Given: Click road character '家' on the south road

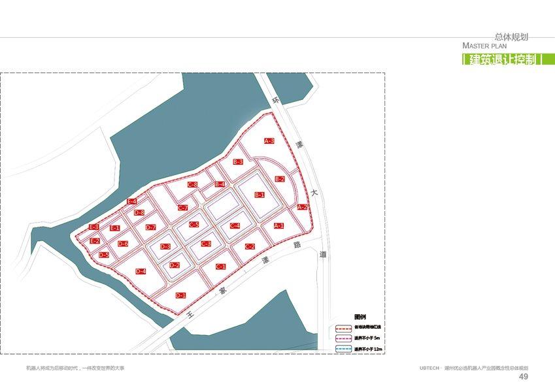Looking at the screenshot, I should tap(223, 291).
